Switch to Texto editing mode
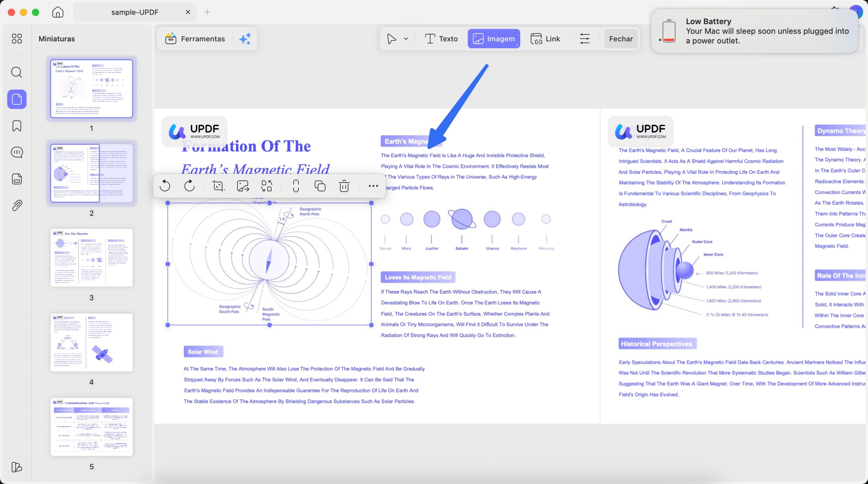Screen dimensions: 868x484 pos(441,39)
